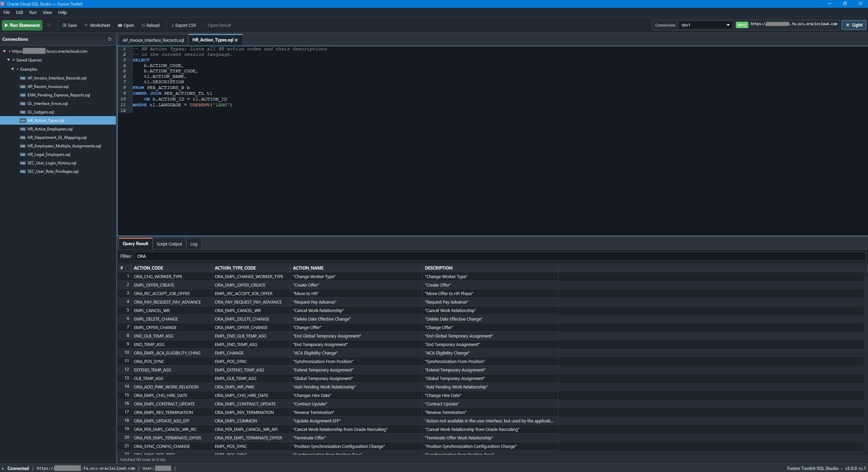Select cell "Add Pending Work Relationship" in ACTION_NAME
Screen dimensions: 868x472
(356, 387)
